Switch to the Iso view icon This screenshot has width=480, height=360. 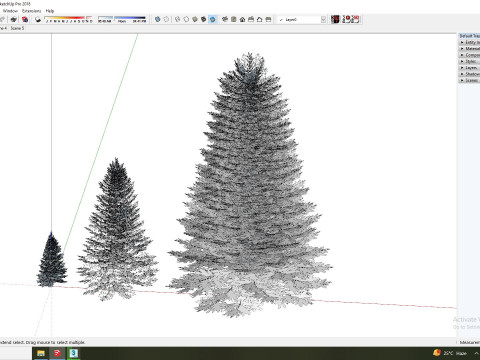coord(225,20)
